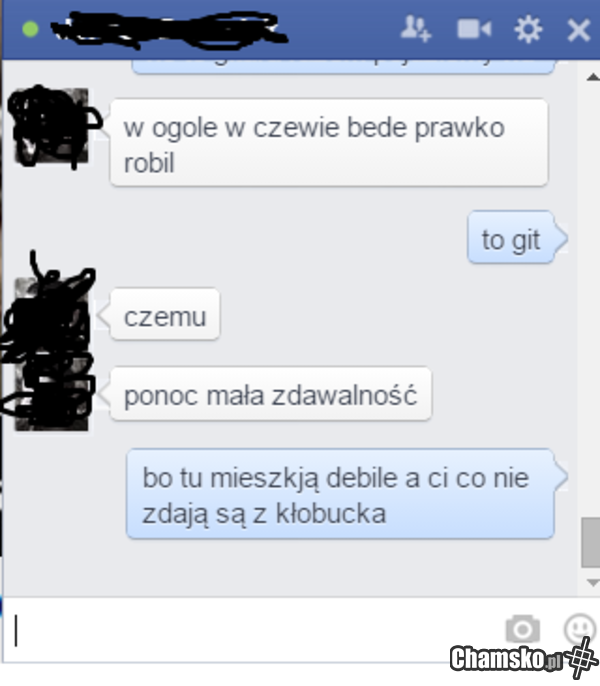Click the "ponoc mała zdawalność" message
Screen dimensions: 600x686
(x=271, y=394)
